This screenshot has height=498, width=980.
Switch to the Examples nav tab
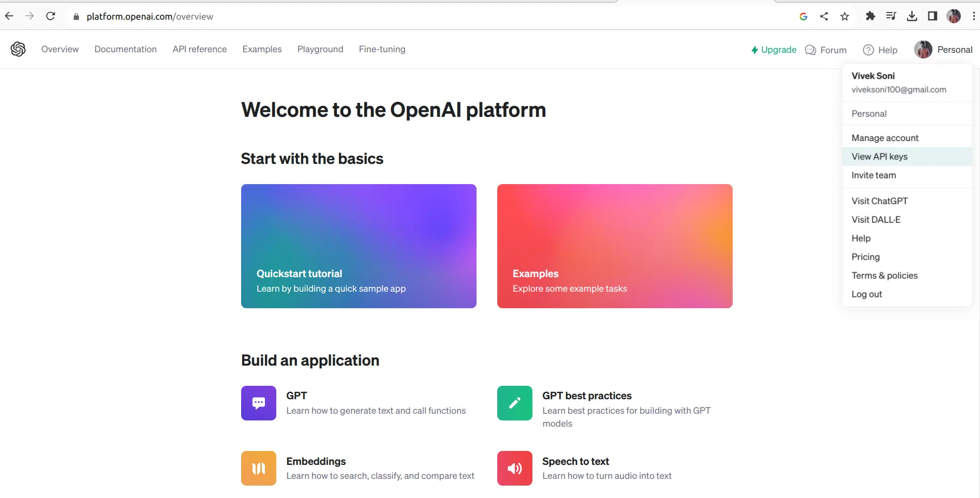[x=262, y=49]
